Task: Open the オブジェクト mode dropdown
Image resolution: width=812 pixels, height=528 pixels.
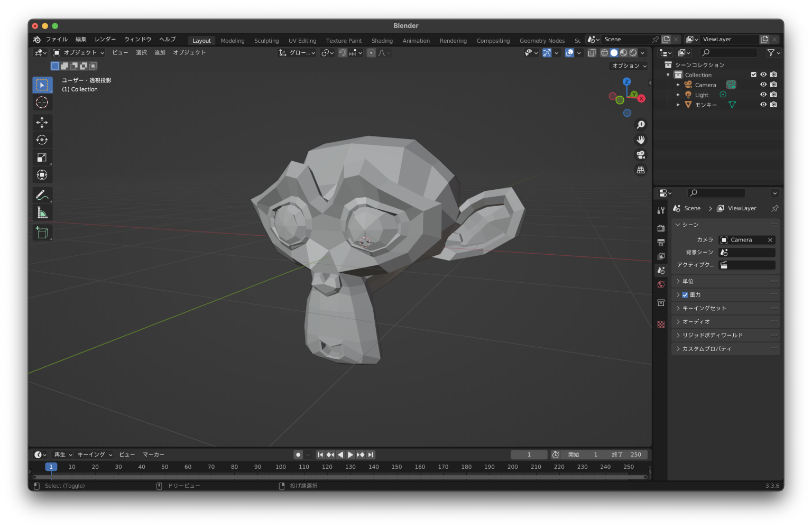Action: pos(79,53)
